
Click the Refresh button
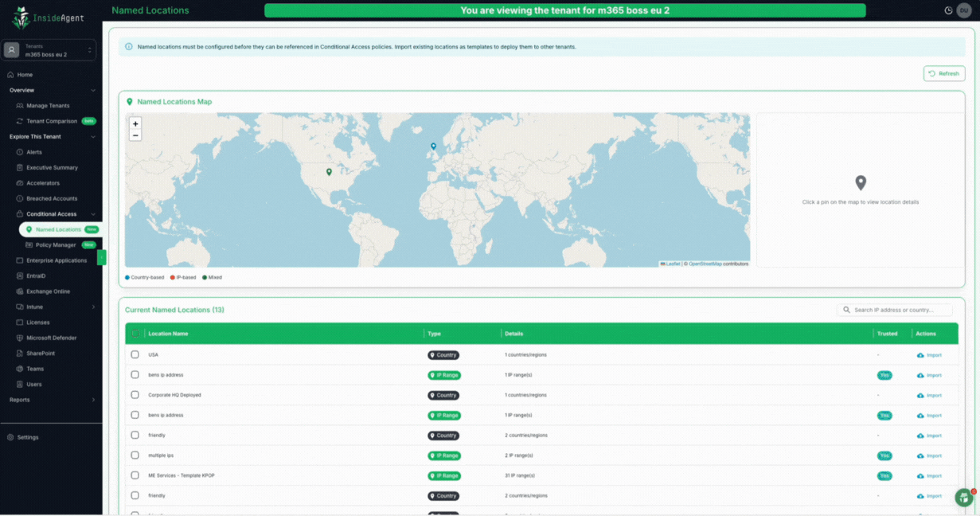(x=944, y=73)
